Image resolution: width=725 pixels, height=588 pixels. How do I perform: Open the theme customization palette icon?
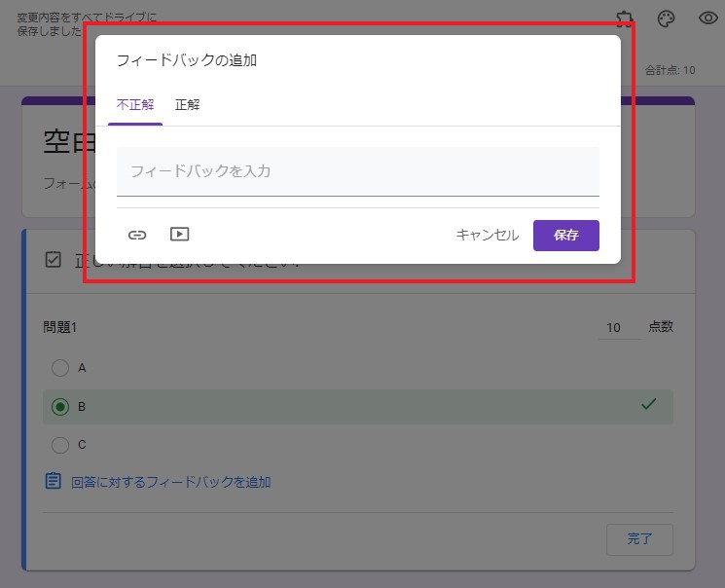tap(667, 19)
